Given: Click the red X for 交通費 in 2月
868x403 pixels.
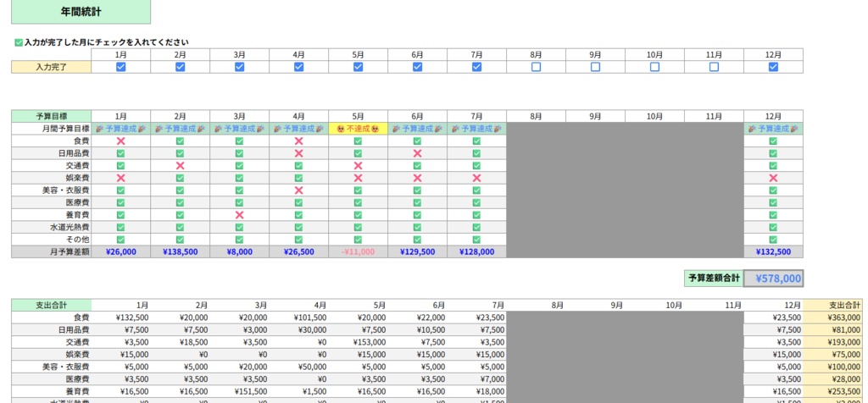Looking at the screenshot, I should coord(180,166).
